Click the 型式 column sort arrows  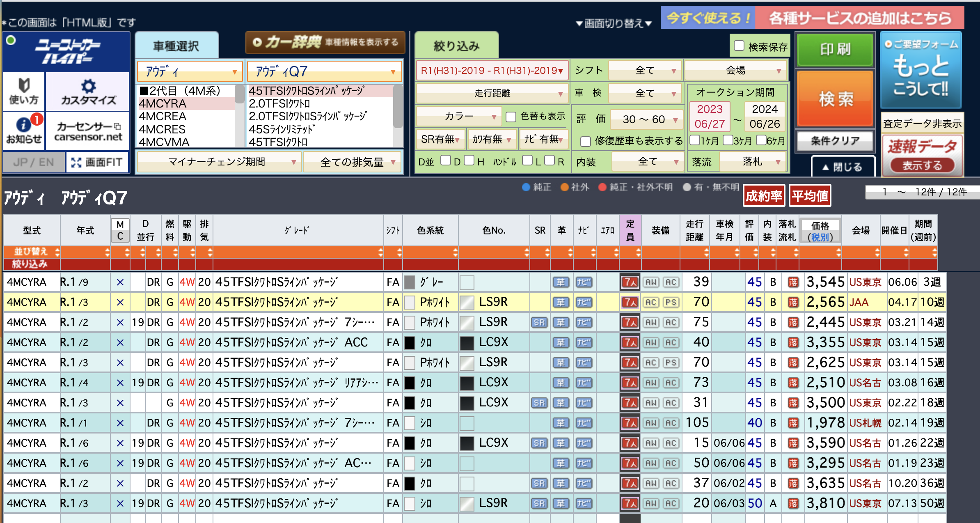57,252
